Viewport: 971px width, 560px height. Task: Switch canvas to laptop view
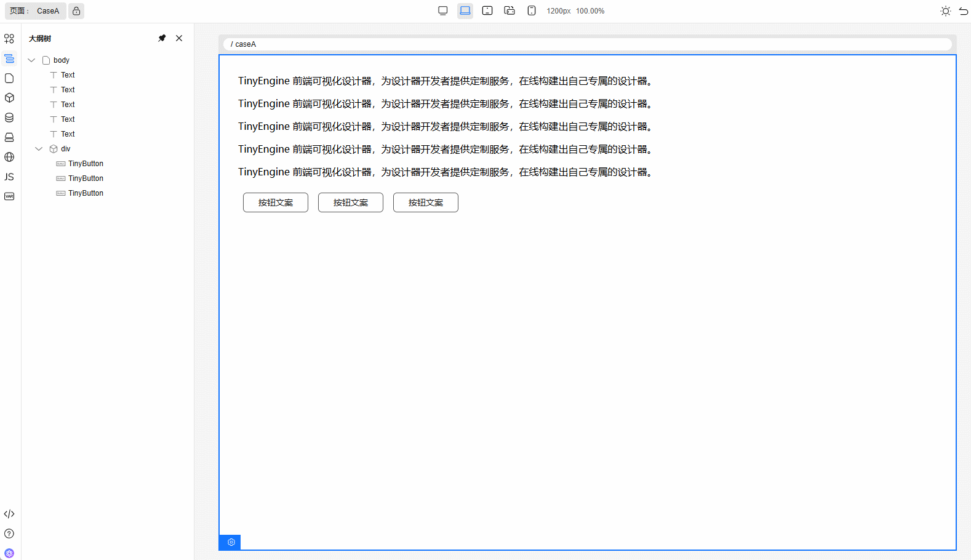465,10
